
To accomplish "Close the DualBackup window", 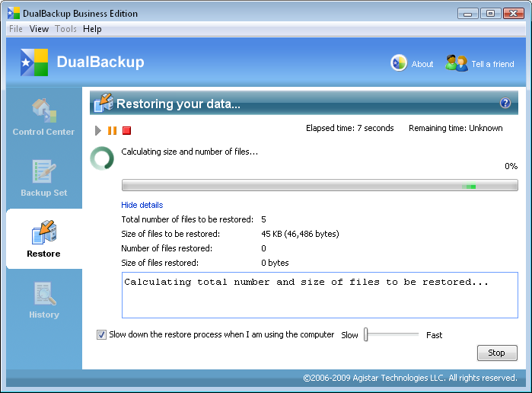I will [513, 14].
